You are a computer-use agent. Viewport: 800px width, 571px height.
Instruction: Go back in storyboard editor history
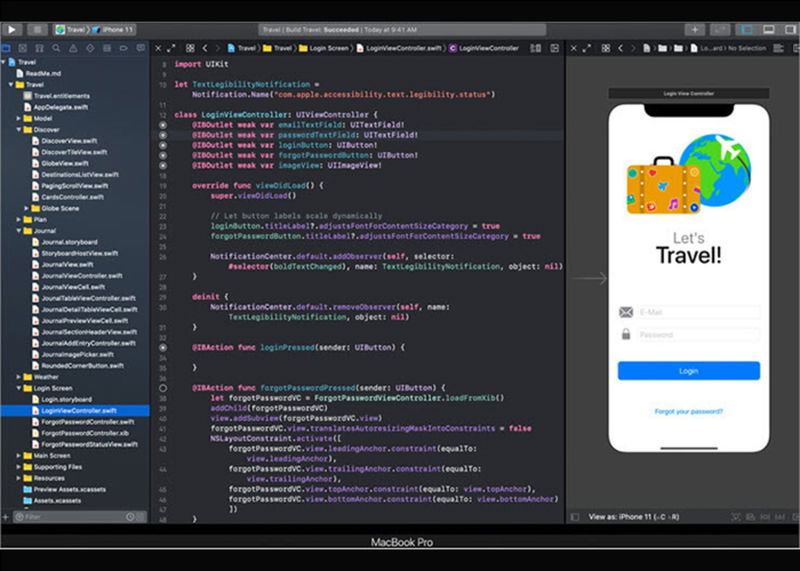point(620,48)
